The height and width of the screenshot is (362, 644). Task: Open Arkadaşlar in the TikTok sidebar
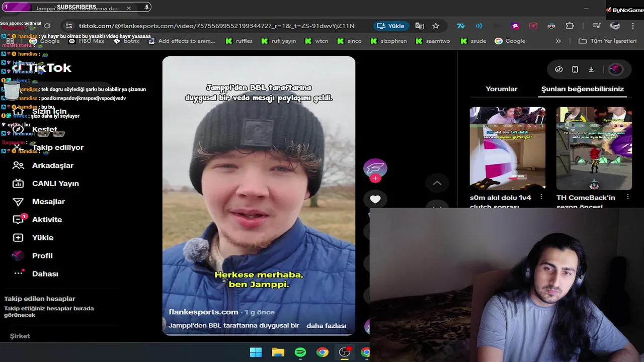click(43, 165)
